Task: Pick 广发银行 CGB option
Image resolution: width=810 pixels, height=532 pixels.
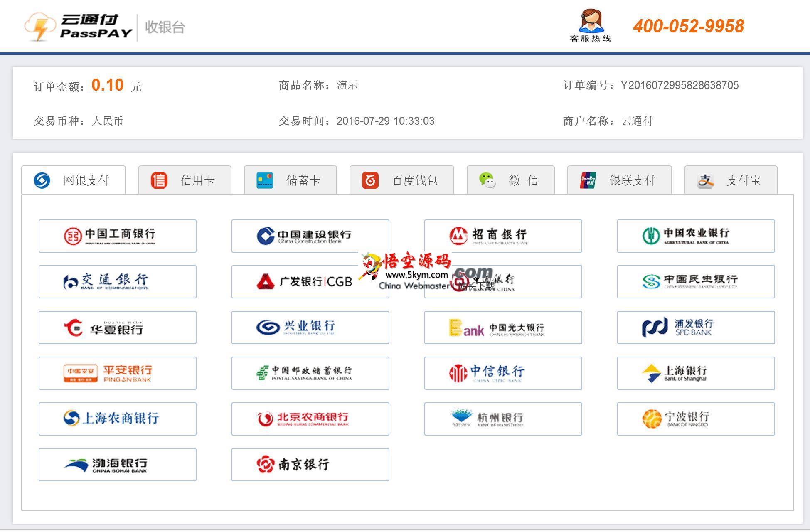Action: point(310,282)
